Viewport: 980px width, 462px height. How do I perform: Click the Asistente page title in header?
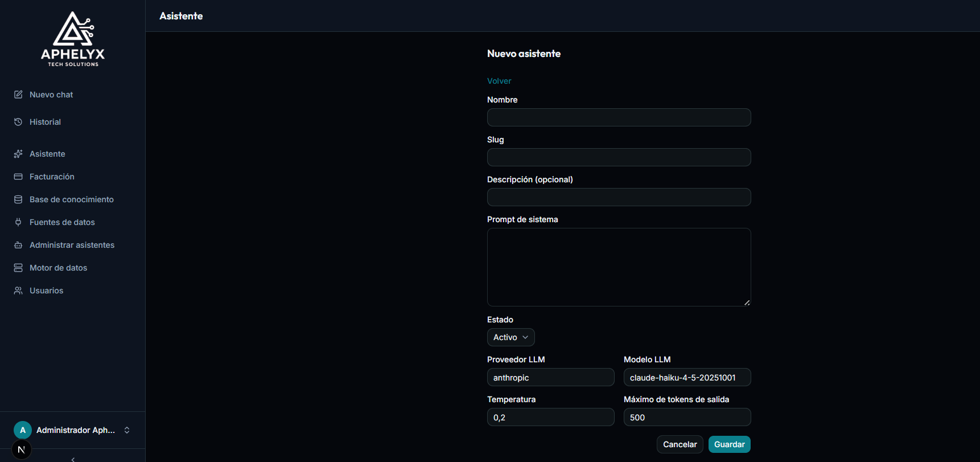(181, 16)
